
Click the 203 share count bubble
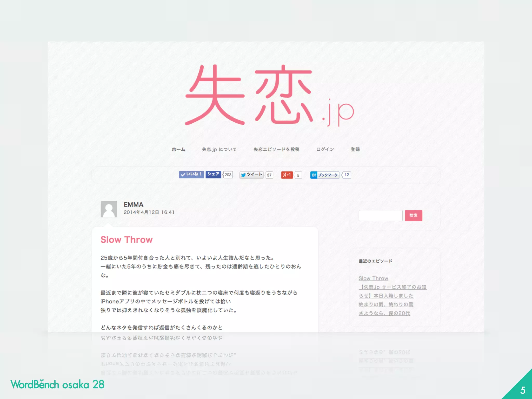point(228,175)
